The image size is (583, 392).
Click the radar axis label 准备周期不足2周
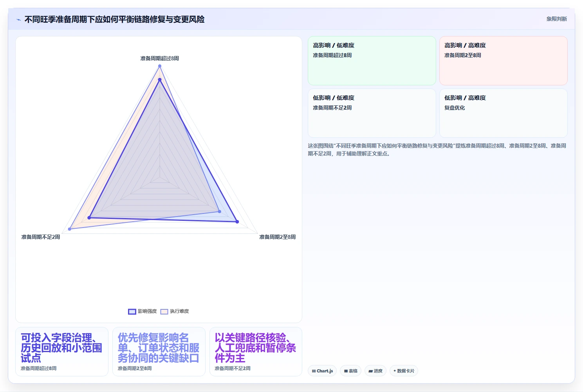pyautogui.click(x=41, y=237)
